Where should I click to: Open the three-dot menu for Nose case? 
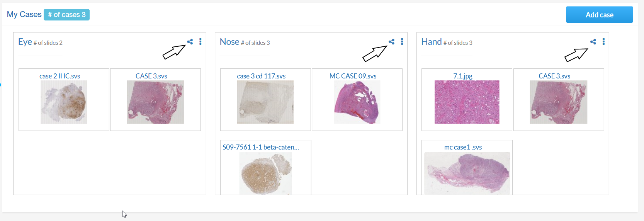(x=402, y=42)
